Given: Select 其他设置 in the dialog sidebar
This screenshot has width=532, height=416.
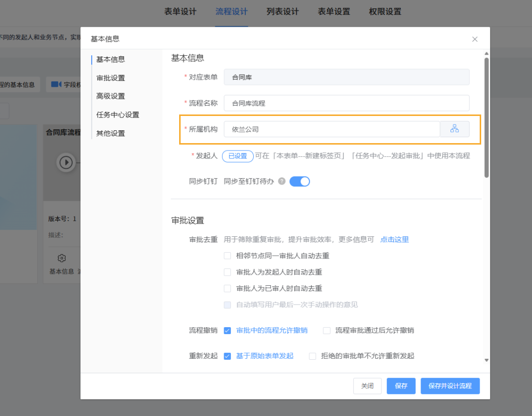Looking at the screenshot, I should click(x=111, y=133).
